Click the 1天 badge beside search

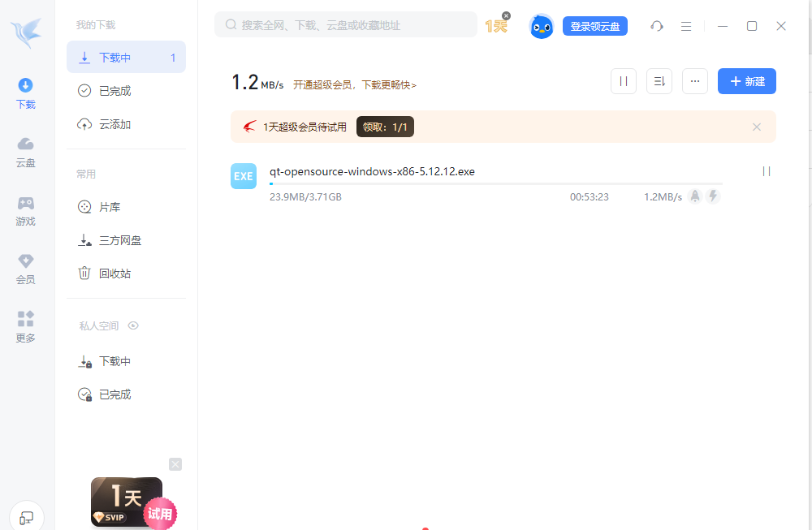496,26
